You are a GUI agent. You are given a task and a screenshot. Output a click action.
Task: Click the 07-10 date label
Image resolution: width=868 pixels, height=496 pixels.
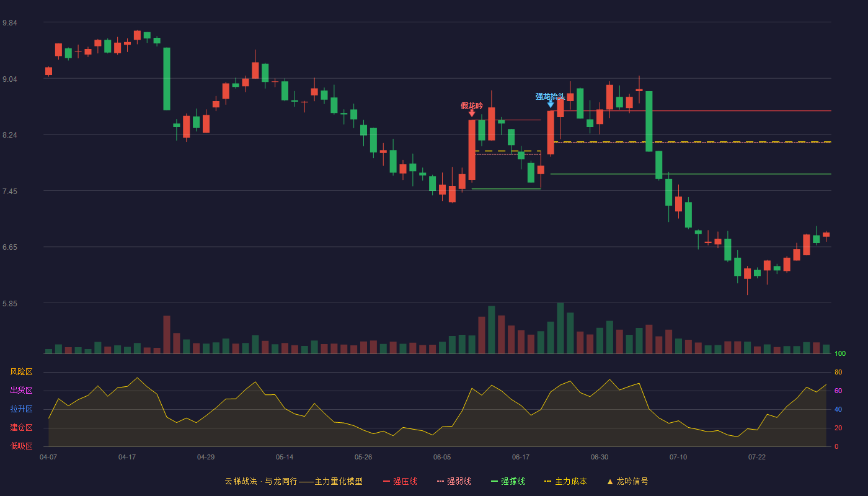click(x=678, y=457)
